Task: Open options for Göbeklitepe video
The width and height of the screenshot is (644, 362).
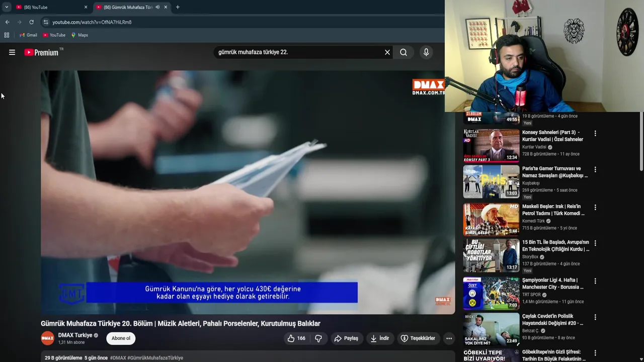Action: 595,353
